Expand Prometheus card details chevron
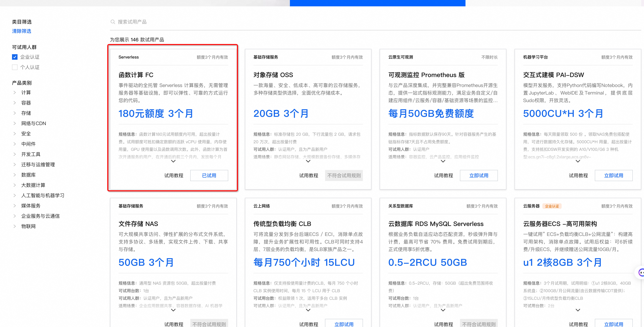The image size is (644, 327). coord(443,161)
